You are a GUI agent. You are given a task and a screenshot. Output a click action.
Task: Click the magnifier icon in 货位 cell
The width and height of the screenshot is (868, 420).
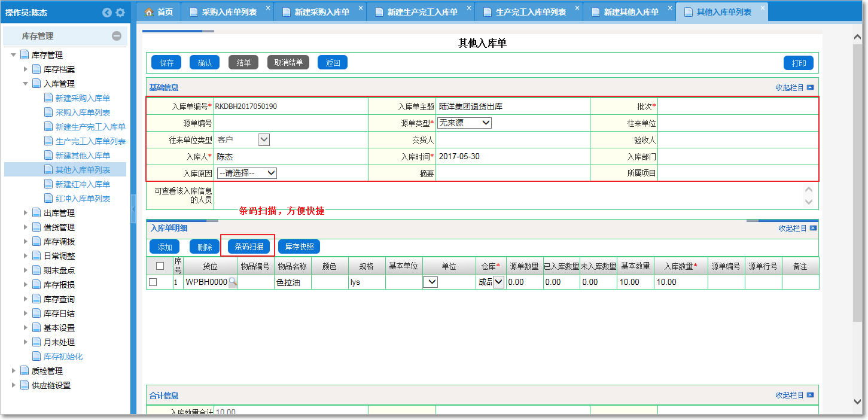coord(233,282)
